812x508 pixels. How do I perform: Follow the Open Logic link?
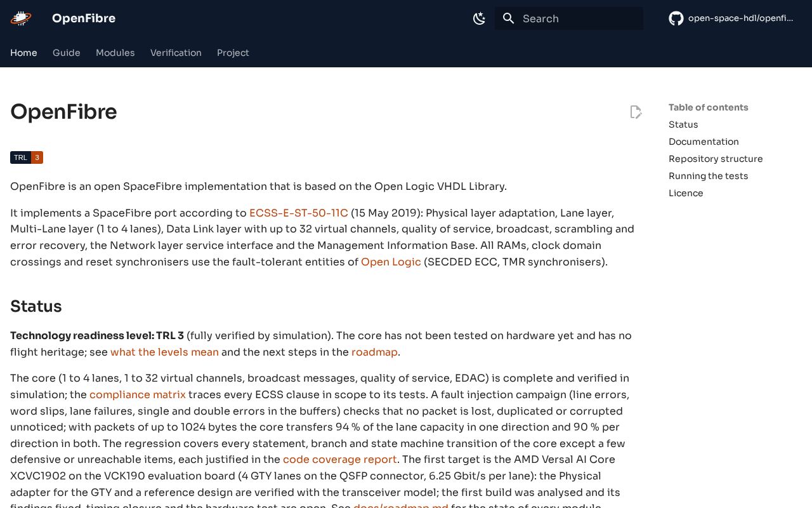click(x=391, y=262)
